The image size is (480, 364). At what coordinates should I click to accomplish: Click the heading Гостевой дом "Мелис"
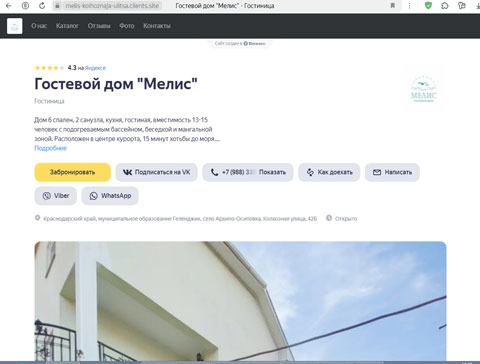116,84
